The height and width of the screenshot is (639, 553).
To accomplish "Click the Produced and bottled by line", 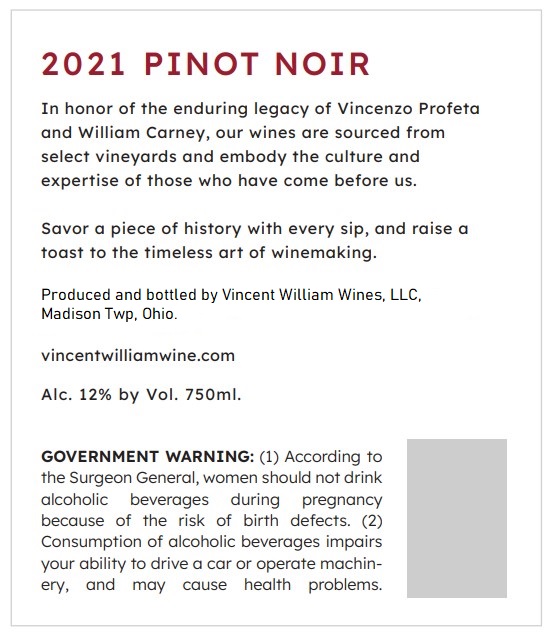I will 231,295.
